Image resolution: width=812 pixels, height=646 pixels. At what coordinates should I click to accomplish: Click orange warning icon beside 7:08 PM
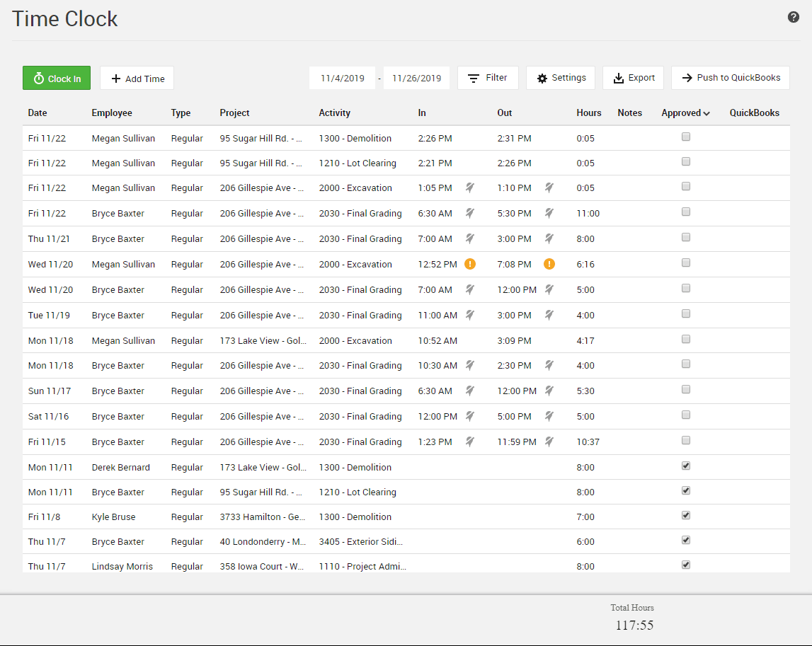(549, 264)
